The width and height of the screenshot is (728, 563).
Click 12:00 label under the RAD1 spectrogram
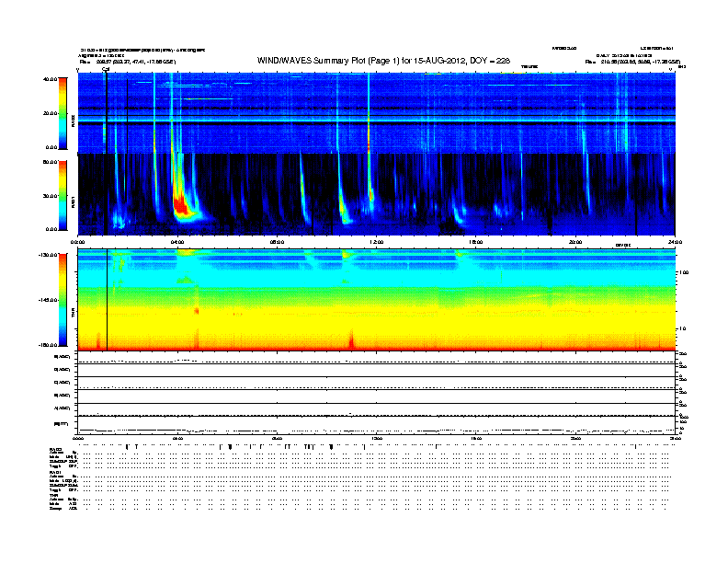tap(376, 242)
